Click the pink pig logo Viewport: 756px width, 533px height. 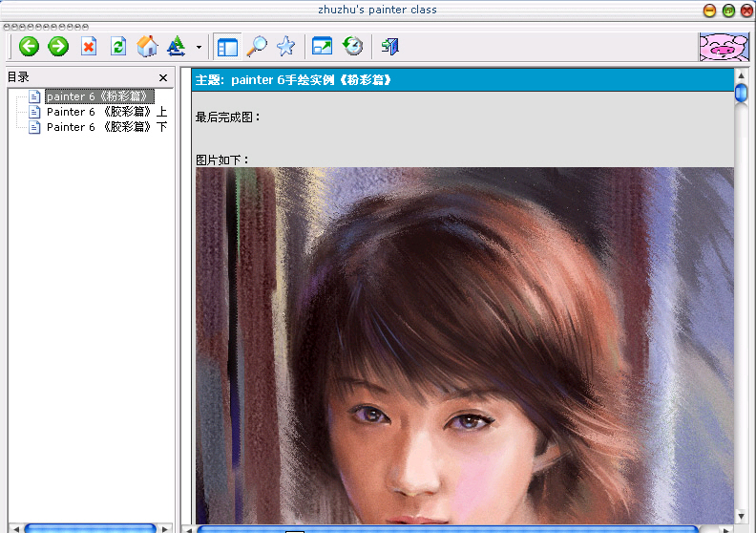point(724,46)
